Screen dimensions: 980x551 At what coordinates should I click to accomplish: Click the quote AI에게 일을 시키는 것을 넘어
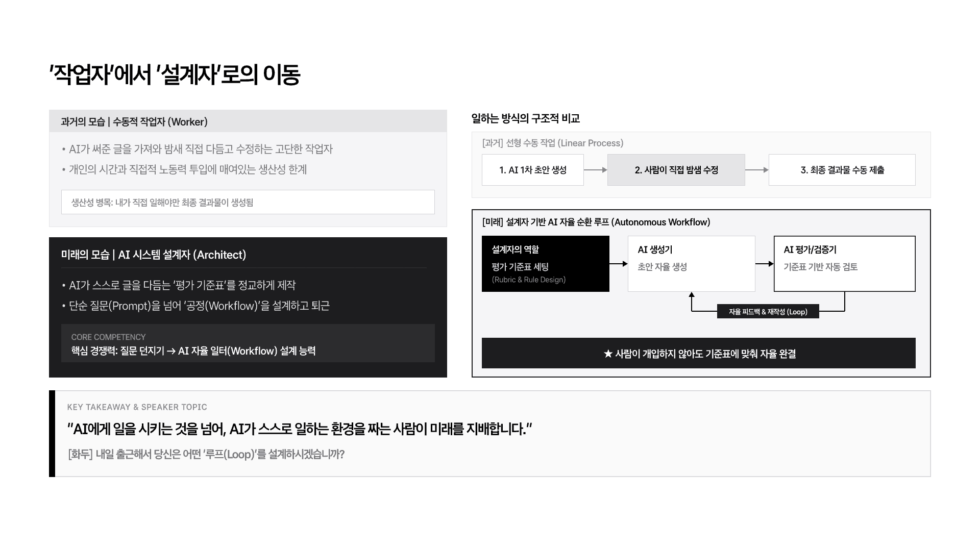300,429
